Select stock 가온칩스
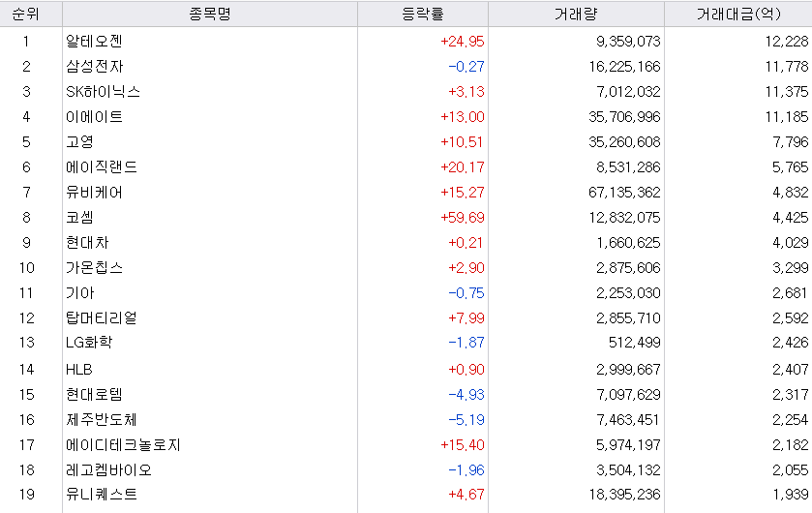 tap(94, 268)
